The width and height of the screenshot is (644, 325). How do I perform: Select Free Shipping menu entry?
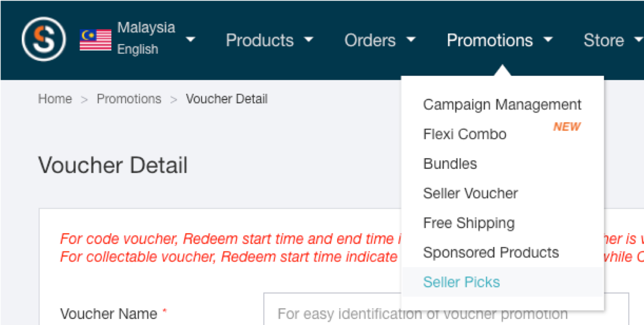tap(469, 223)
